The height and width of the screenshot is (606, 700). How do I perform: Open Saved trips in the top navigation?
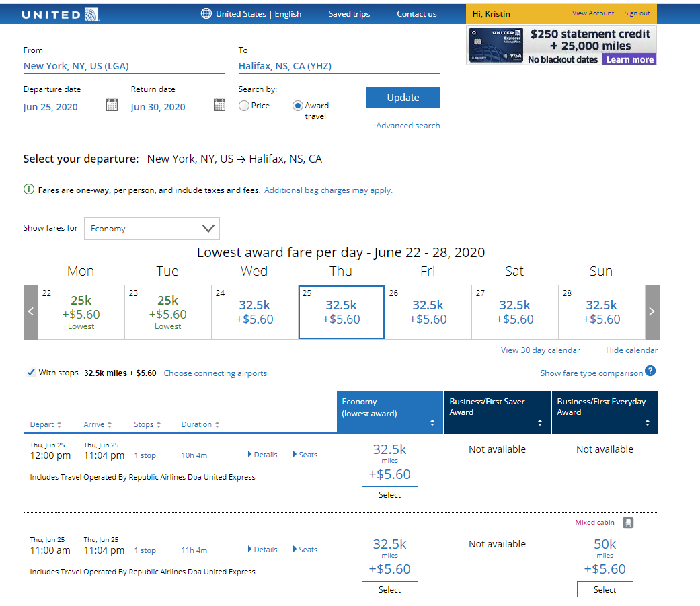[349, 14]
